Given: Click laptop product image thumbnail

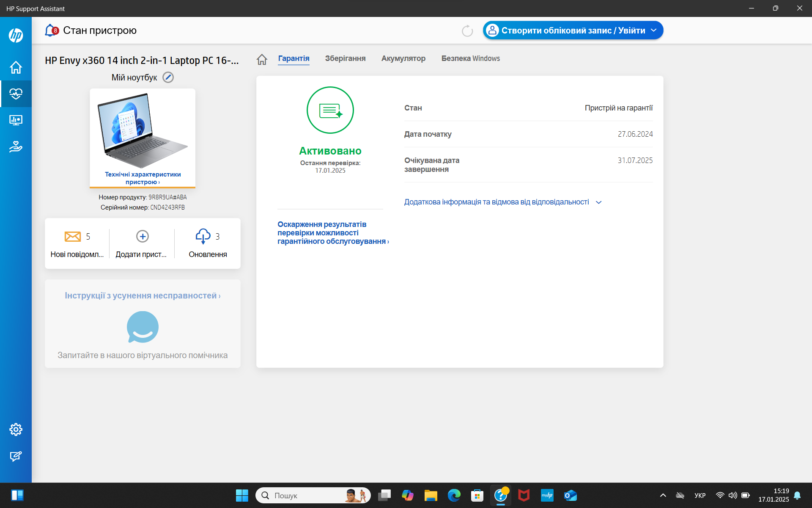Looking at the screenshot, I should [x=143, y=131].
